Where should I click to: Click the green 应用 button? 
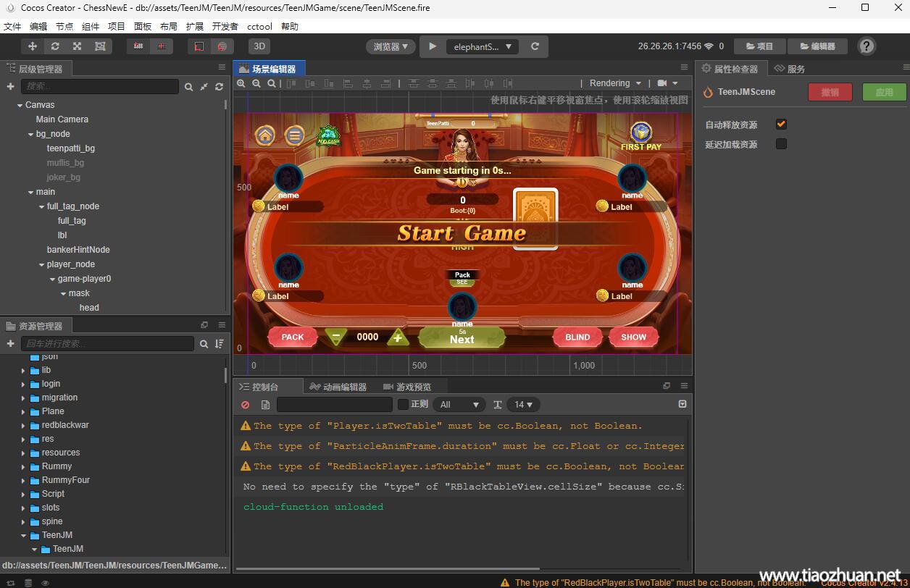(884, 92)
